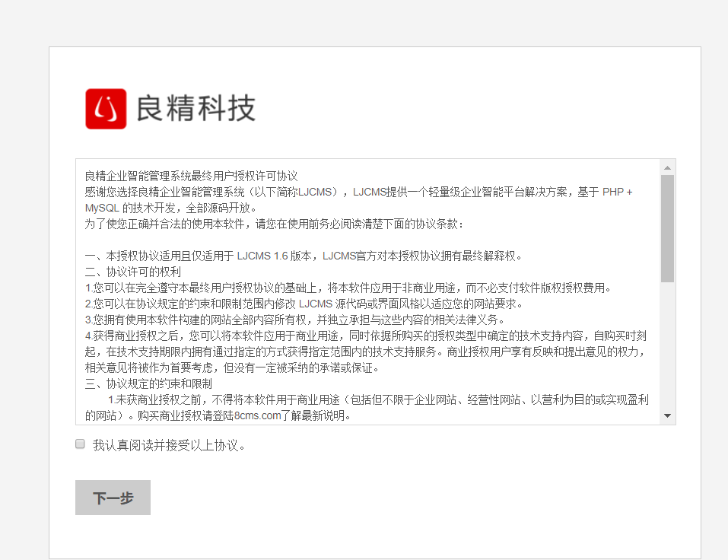Click the license scrollbar thumb

pyautogui.click(x=667, y=228)
